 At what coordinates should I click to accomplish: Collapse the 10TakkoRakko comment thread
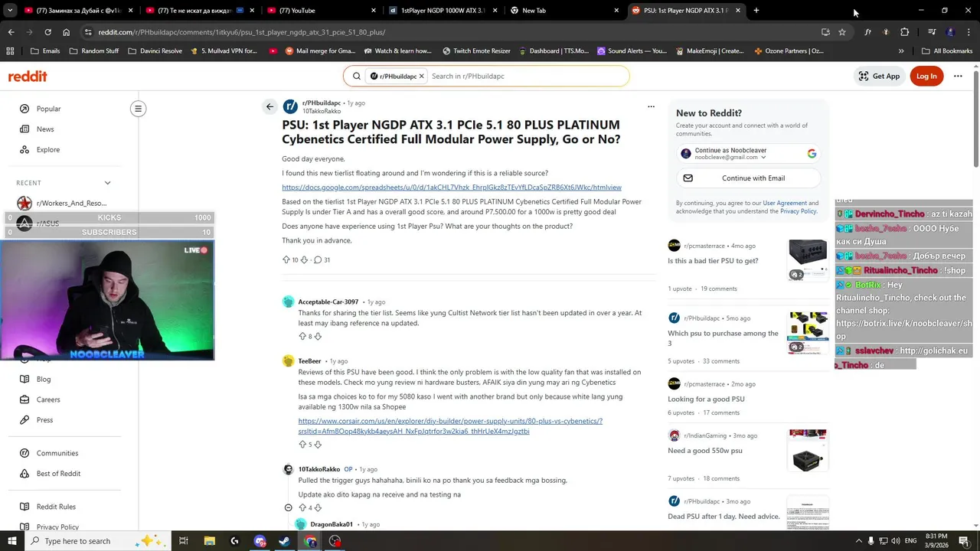click(288, 507)
